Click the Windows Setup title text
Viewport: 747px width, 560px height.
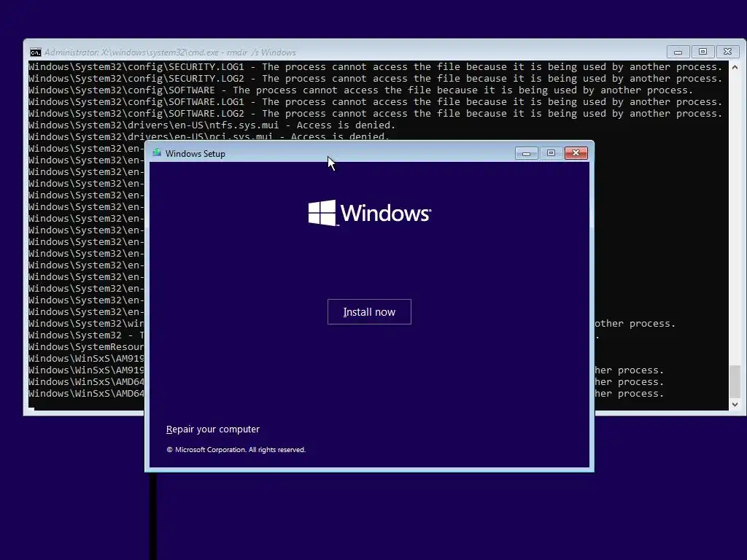tap(196, 153)
